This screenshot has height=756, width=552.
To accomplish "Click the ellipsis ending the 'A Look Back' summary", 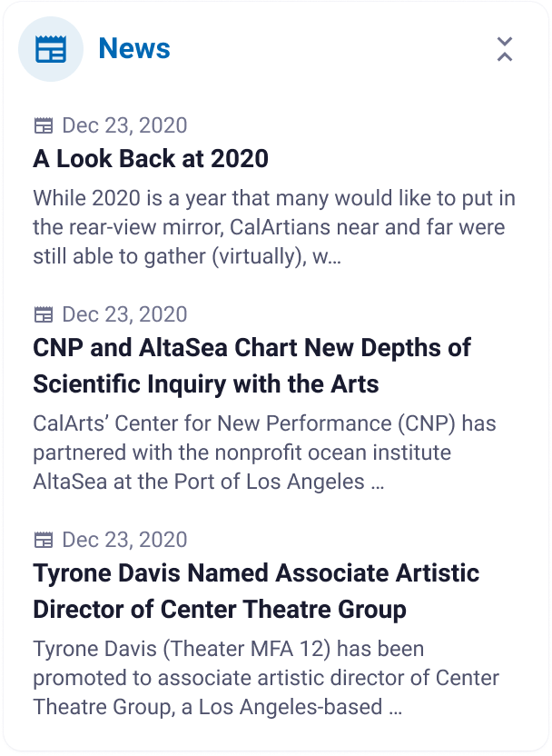I will [x=332, y=258].
